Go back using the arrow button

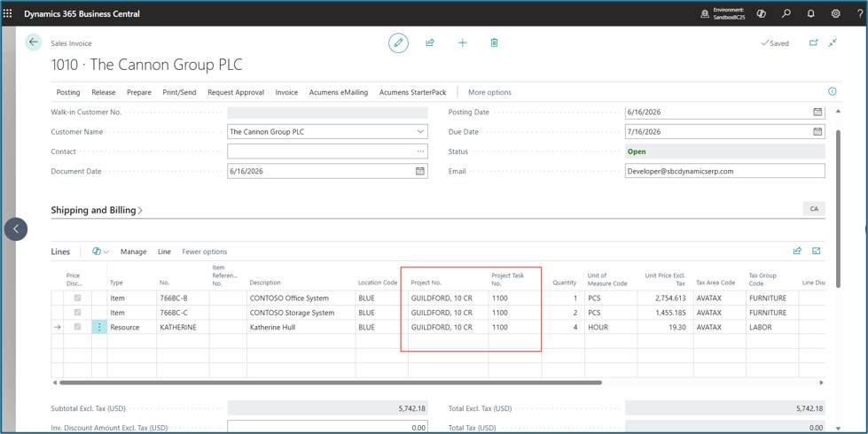pos(33,43)
